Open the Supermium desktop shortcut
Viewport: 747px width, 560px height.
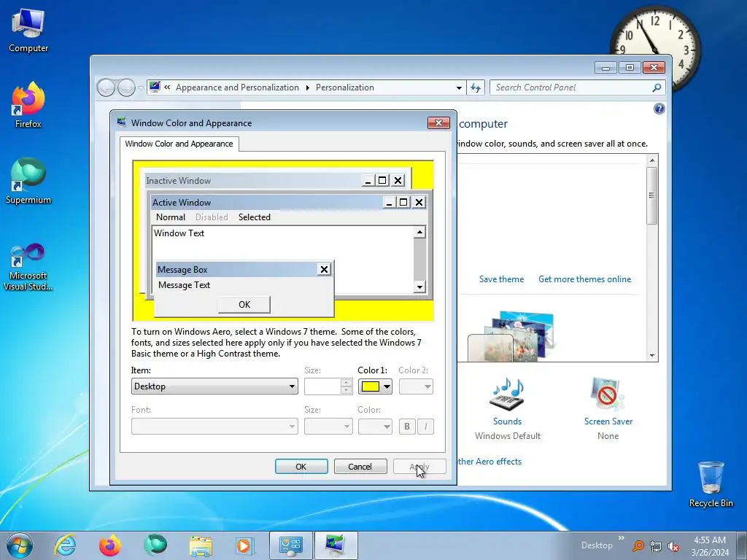point(28,181)
